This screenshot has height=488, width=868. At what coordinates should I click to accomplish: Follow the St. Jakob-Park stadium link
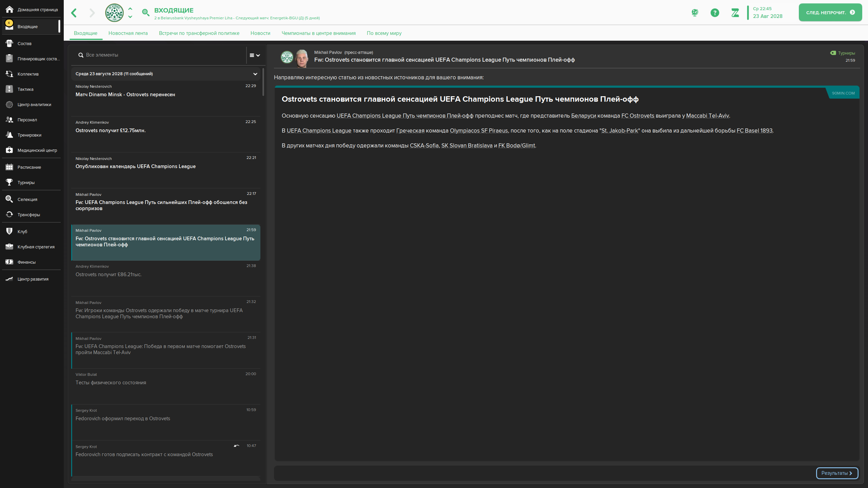pos(619,131)
